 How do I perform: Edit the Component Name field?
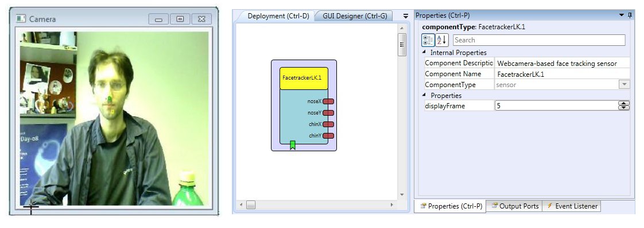pos(562,74)
